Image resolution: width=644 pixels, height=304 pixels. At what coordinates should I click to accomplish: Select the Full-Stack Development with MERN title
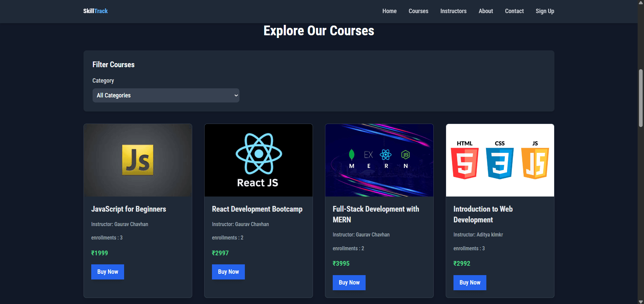(376, 214)
